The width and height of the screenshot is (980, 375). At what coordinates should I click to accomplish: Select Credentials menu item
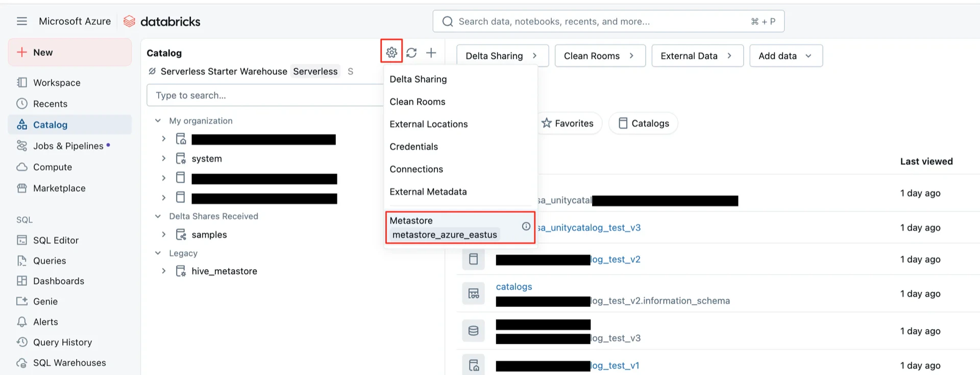coord(460,146)
